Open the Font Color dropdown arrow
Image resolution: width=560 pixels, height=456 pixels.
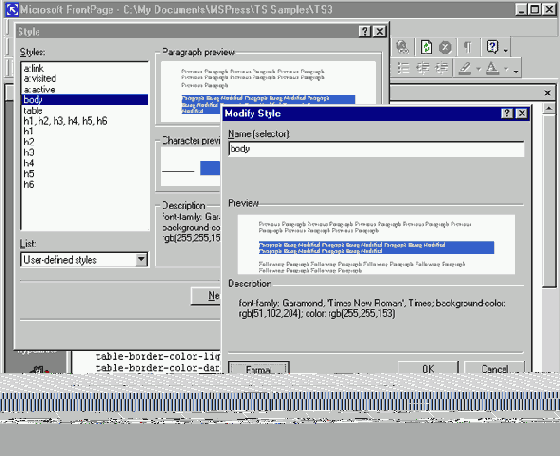[x=506, y=69]
